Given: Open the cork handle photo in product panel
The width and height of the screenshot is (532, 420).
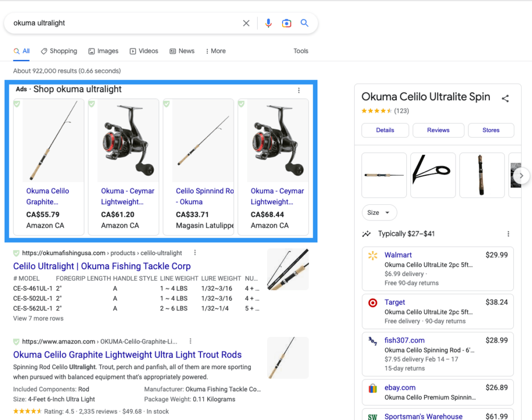Looking at the screenshot, I should pos(482,175).
